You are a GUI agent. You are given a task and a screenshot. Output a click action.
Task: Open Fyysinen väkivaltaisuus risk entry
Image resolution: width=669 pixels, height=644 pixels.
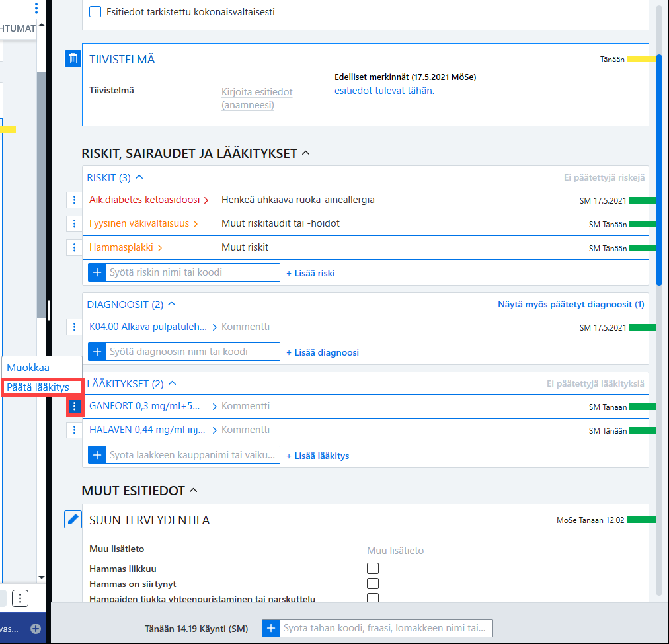click(139, 223)
